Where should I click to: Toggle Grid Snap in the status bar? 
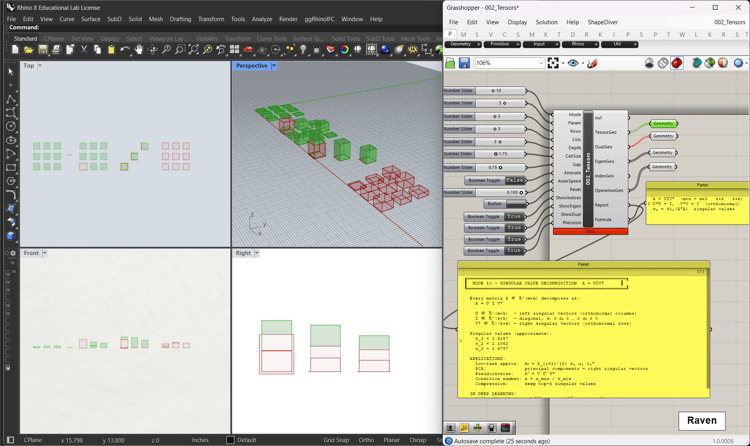[336, 440]
